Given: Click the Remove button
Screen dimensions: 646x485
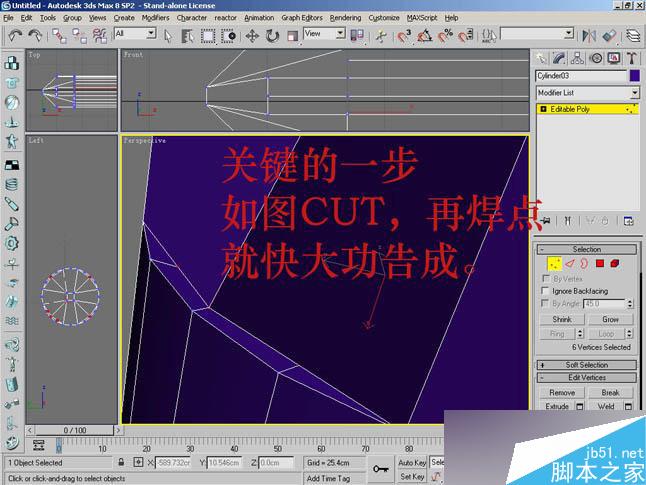Looking at the screenshot, I should 562,393.
